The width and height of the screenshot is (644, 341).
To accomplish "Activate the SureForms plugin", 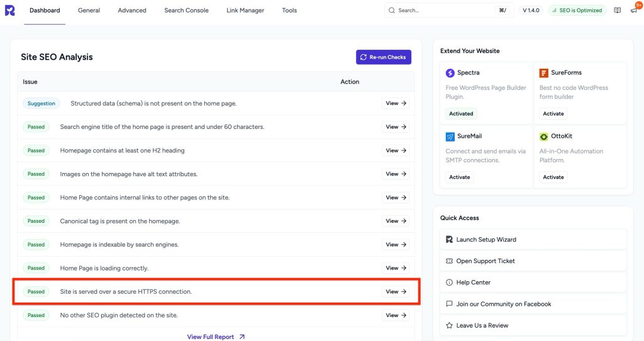I will point(553,114).
